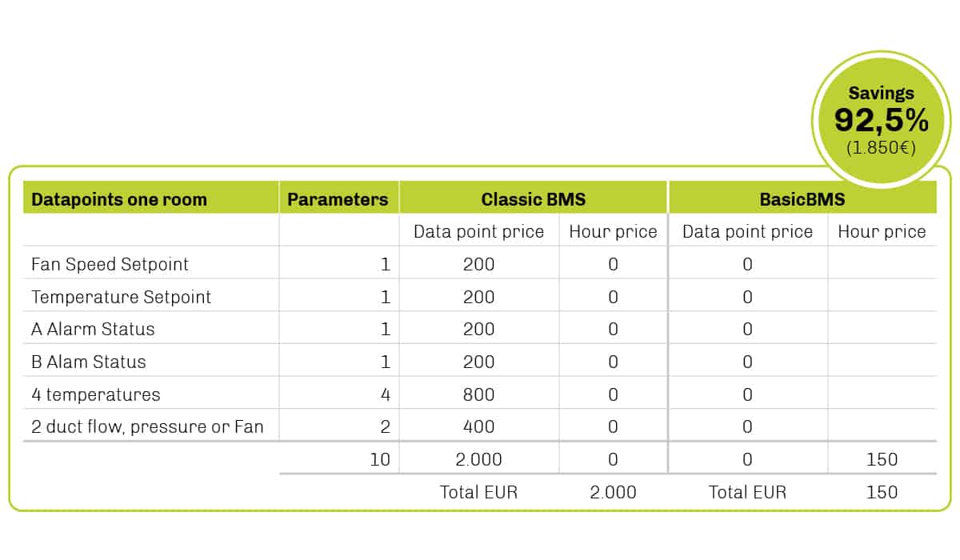Select the Classic BMS header cell
The width and height of the screenshot is (960, 560).
tap(533, 198)
